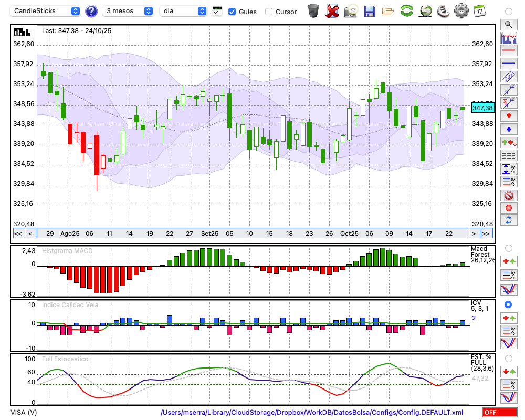Jump to start with << button
This screenshot has height=420, width=525.
(18, 234)
